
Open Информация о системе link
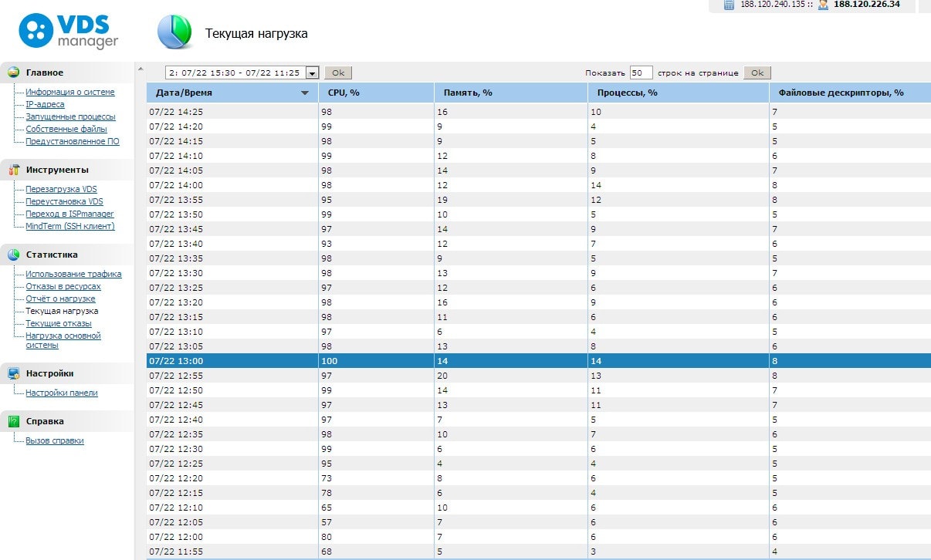(x=69, y=92)
